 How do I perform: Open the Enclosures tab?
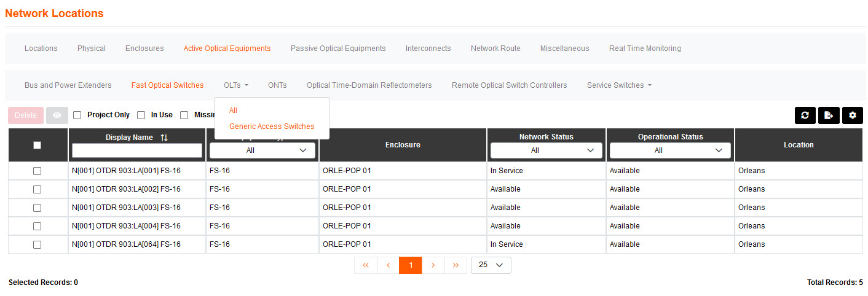144,49
